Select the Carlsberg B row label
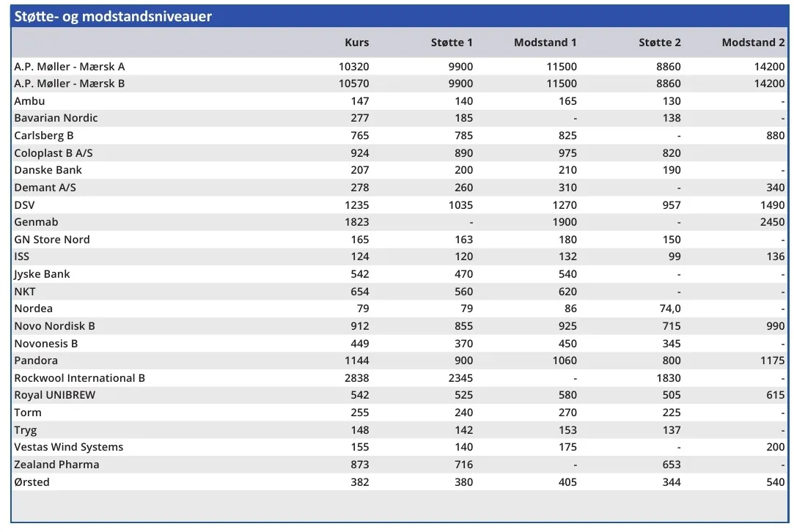Viewport: 794px width, 532px height. pos(44,136)
